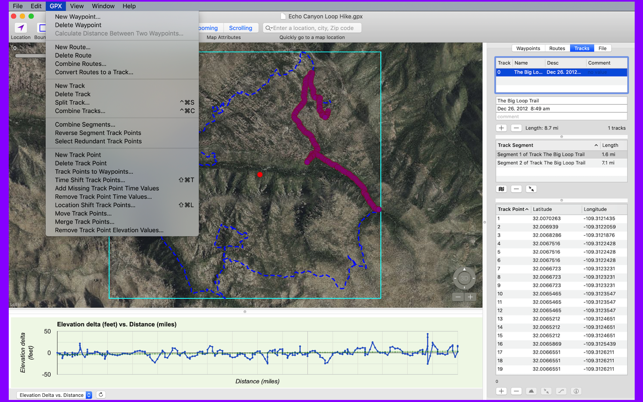Open Elevation Delta vs. Distance chart dropdown
The width and height of the screenshot is (643, 402).
[55, 395]
